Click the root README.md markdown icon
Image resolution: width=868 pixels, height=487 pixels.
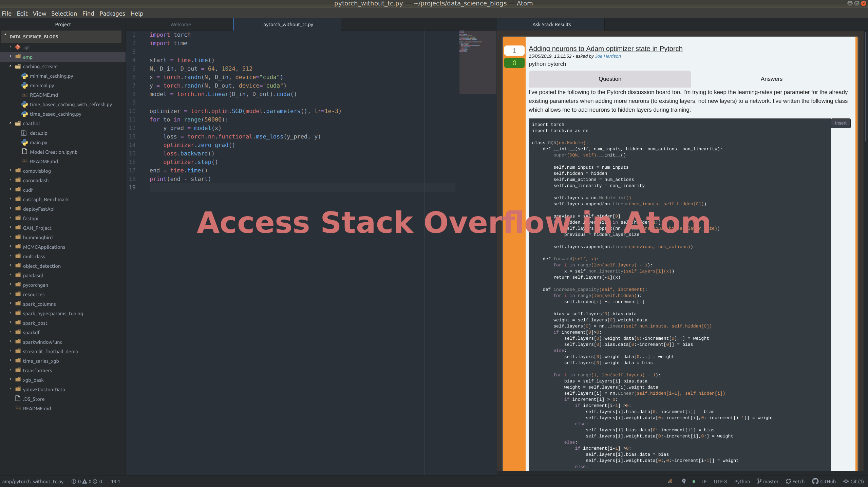[x=18, y=408]
